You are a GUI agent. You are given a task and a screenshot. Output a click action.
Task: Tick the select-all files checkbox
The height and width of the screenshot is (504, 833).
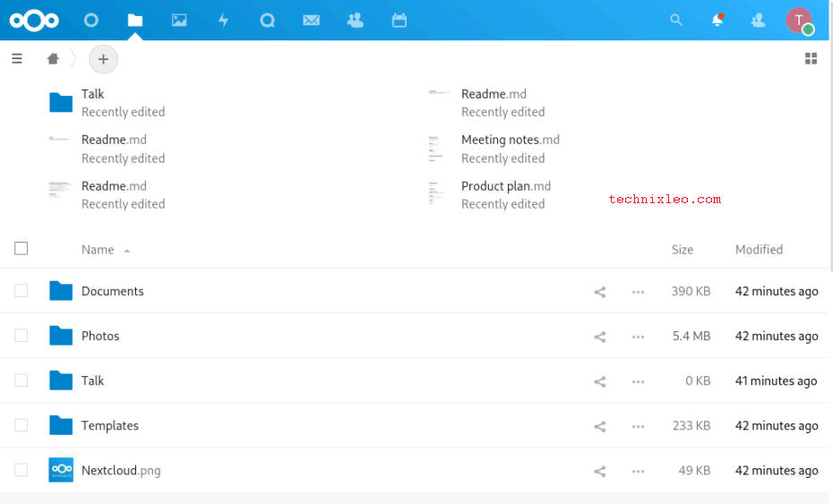tap(21, 249)
